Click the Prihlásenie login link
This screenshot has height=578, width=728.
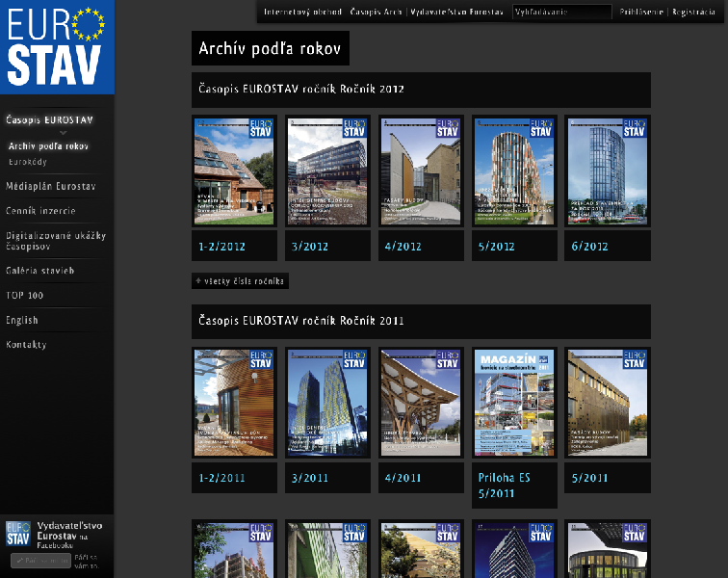coord(641,12)
